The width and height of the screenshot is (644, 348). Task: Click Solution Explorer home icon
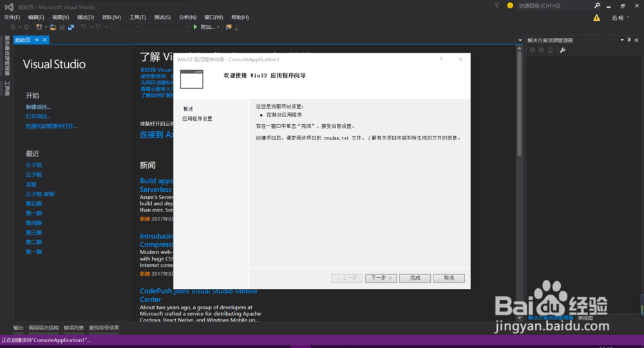tap(551, 50)
